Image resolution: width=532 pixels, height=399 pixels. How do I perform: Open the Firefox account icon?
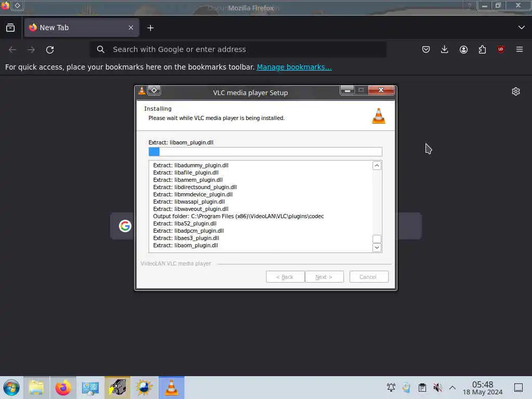coord(463,49)
